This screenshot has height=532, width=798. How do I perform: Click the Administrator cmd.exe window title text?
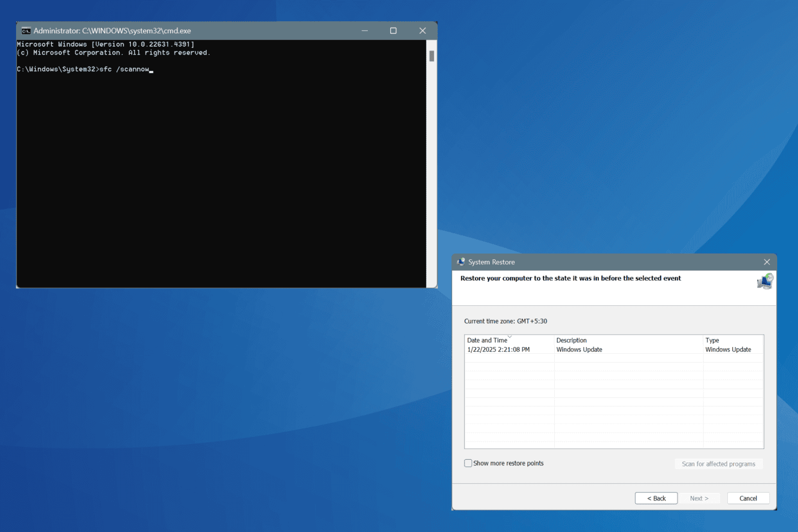tap(112, 31)
